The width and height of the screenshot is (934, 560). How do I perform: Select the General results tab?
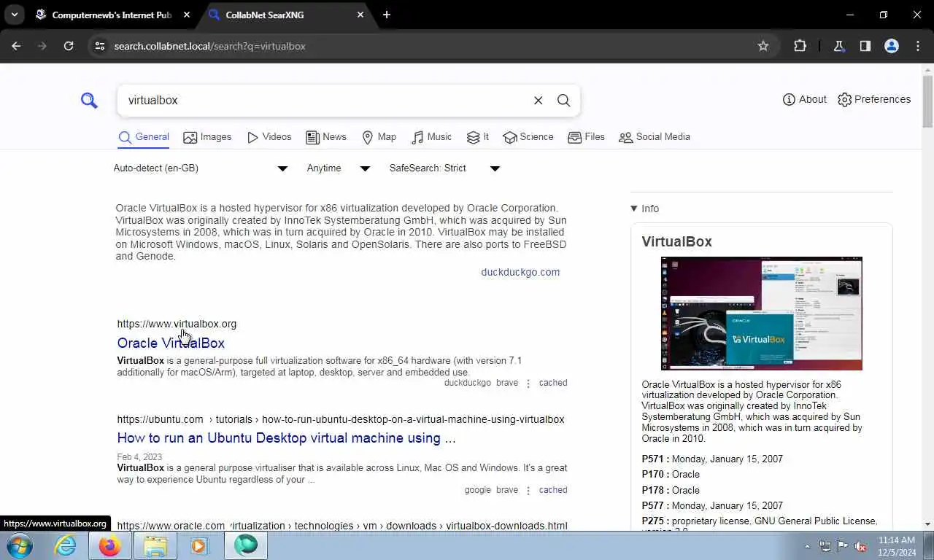click(x=144, y=137)
